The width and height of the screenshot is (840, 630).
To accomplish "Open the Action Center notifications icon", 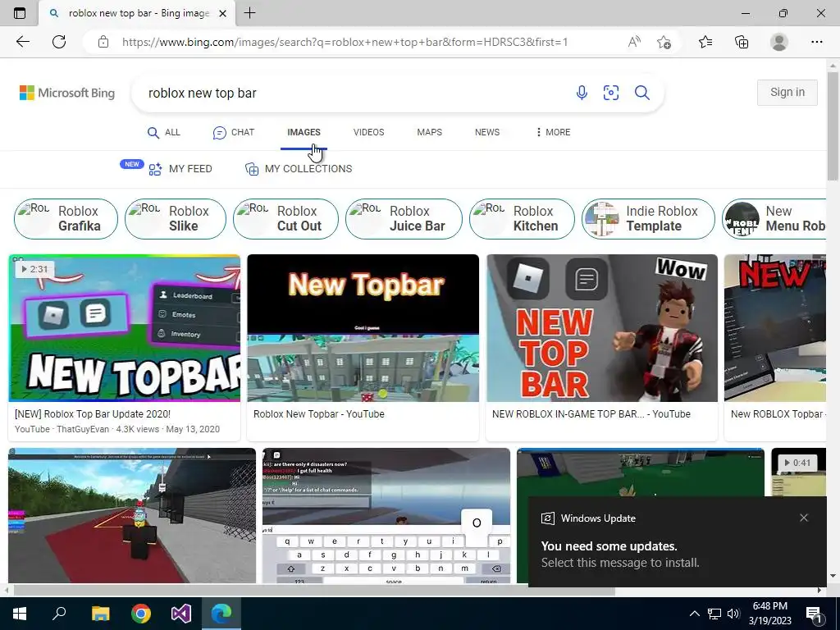I will (x=814, y=614).
